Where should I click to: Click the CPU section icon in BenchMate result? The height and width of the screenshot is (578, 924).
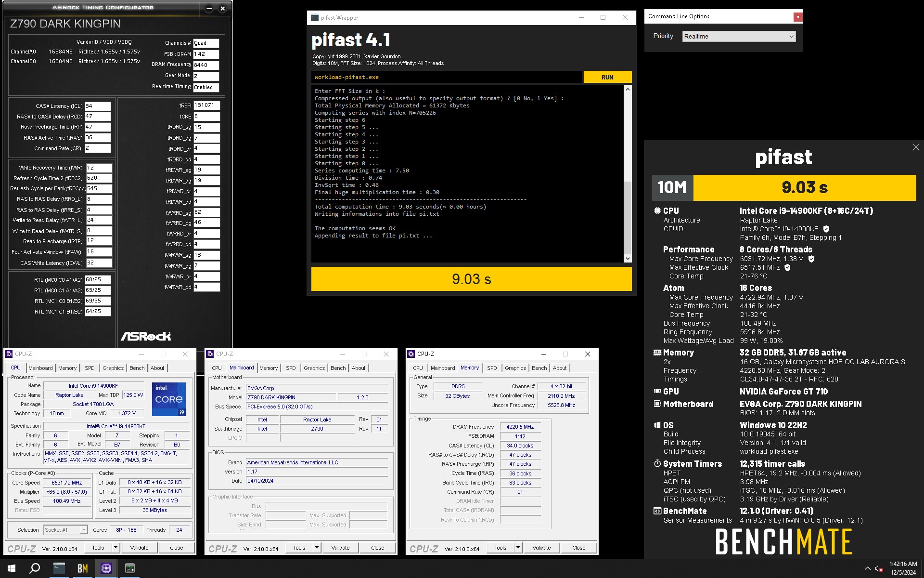(657, 210)
